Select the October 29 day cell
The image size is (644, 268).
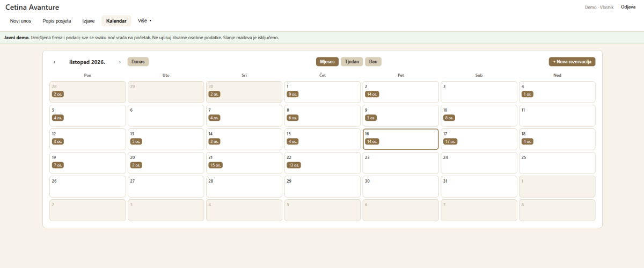click(323, 186)
